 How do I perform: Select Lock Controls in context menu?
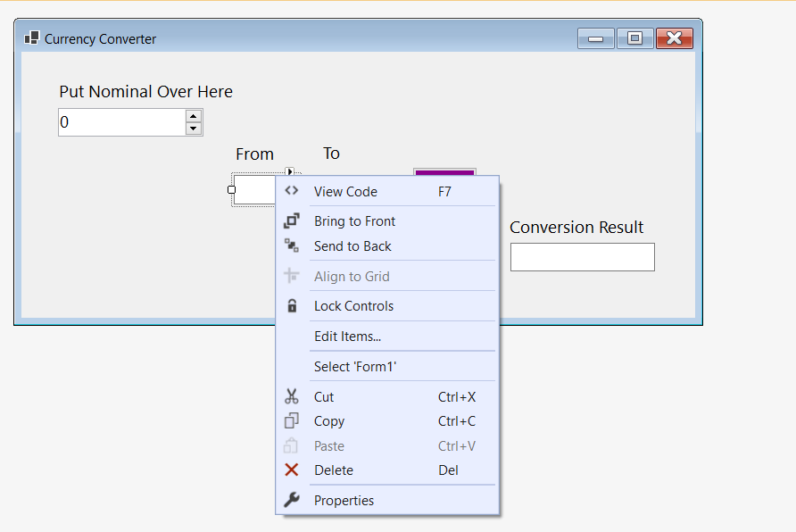tap(388, 306)
